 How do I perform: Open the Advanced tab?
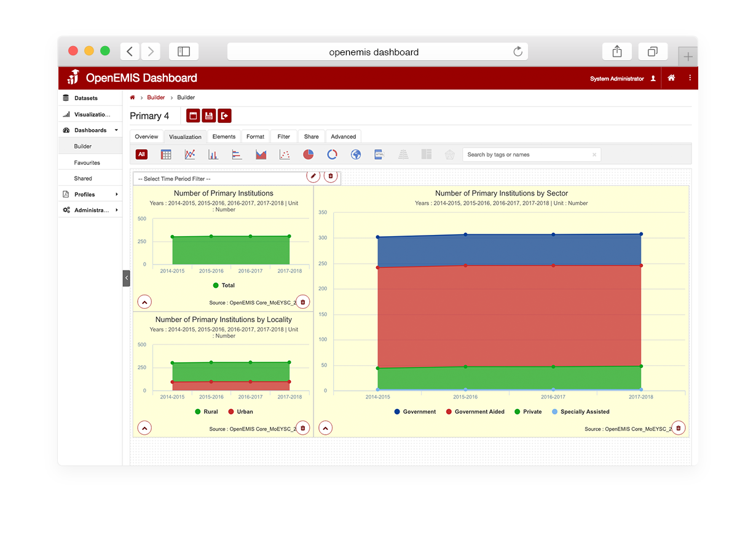pyautogui.click(x=343, y=137)
